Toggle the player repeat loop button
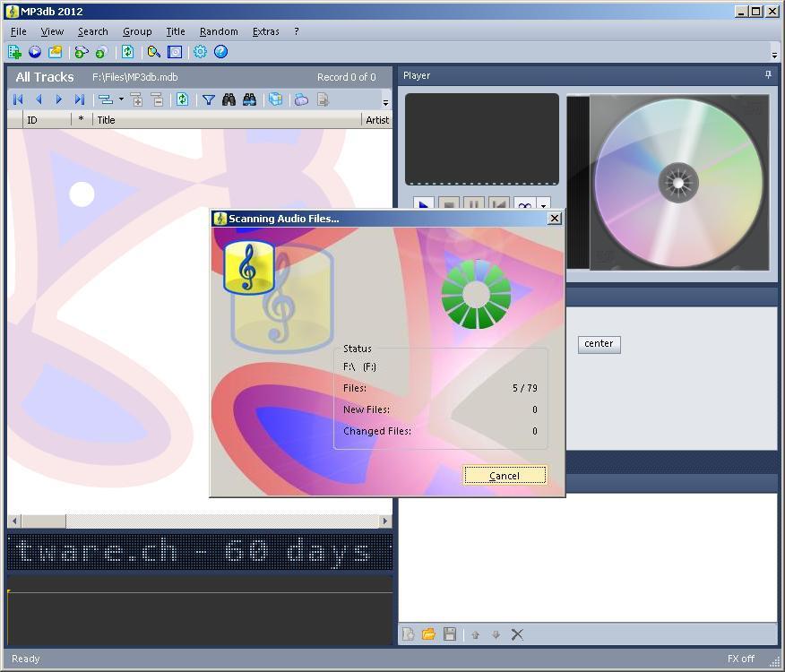This screenshot has height=672, width=785. click(524, 202)
